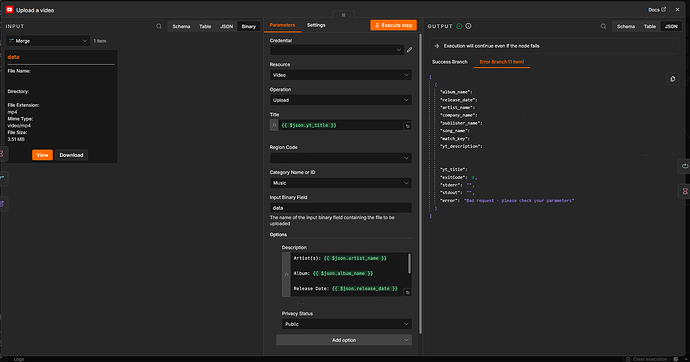Click the drag handle above the parameters panel
Screen dimensions: 690x362
coord(344,15)
